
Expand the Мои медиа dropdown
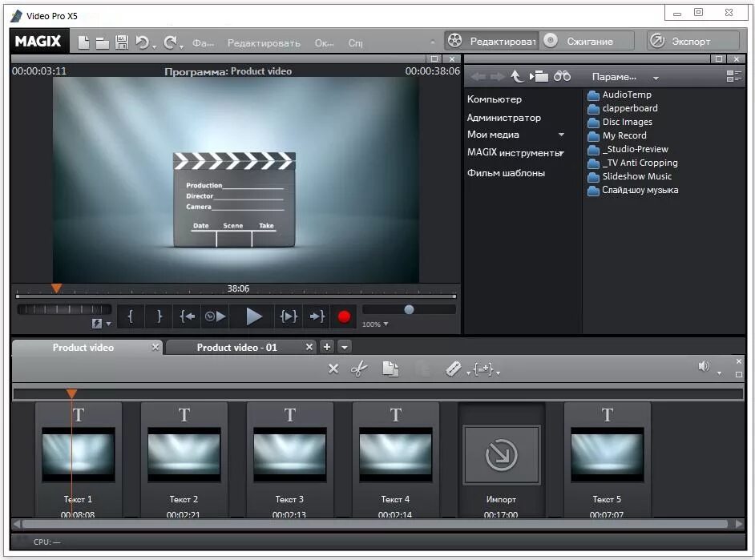click(561, 135)
